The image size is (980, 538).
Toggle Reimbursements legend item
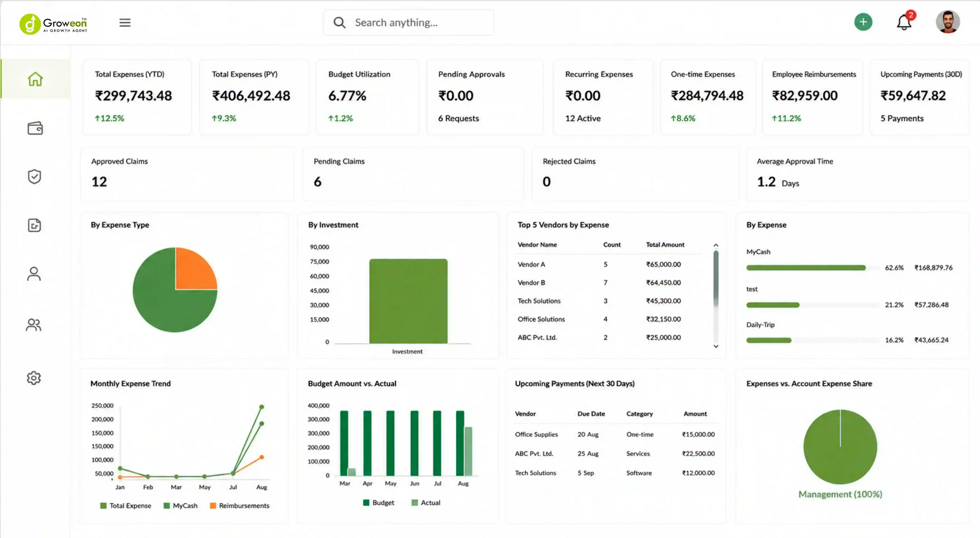(x=240, y=505)
